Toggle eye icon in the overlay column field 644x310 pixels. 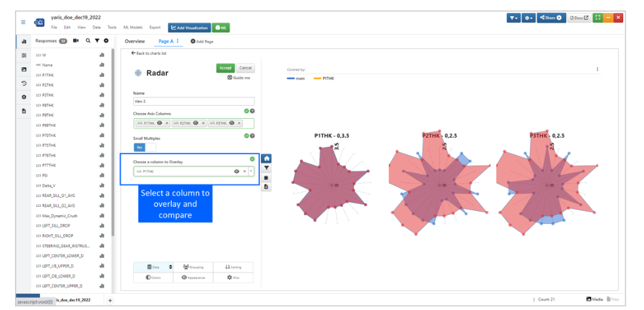[x=236, y=171]
